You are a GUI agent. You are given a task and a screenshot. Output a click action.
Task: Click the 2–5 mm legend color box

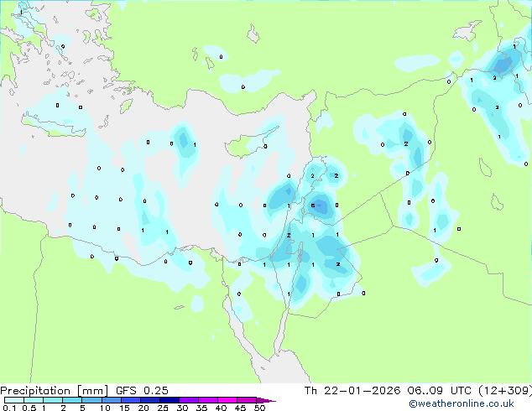click(72, 400)
